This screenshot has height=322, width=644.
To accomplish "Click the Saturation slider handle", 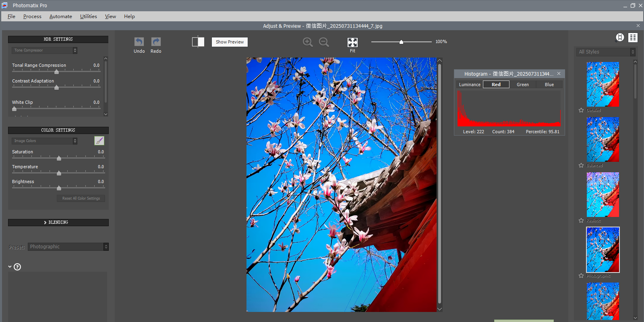I will coord(59,158).
